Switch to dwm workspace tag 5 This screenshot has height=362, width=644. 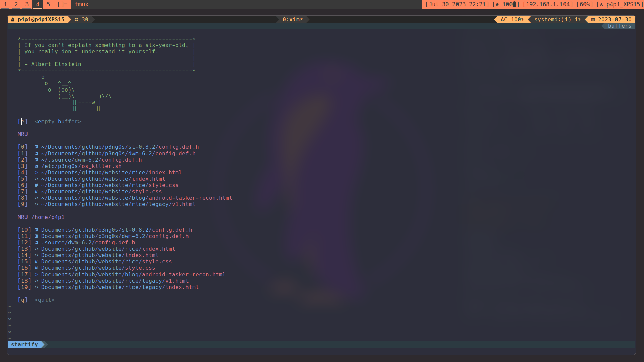tap(48, 4)
